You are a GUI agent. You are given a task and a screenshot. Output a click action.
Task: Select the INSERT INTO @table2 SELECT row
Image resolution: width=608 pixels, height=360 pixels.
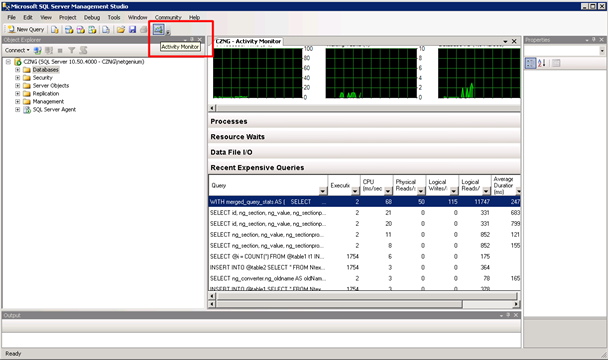tap(364, 267)
